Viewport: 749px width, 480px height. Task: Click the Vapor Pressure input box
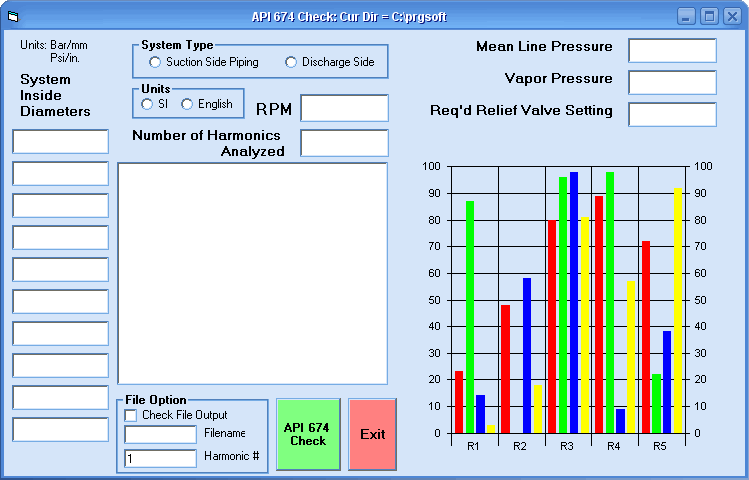coord(673,83)
